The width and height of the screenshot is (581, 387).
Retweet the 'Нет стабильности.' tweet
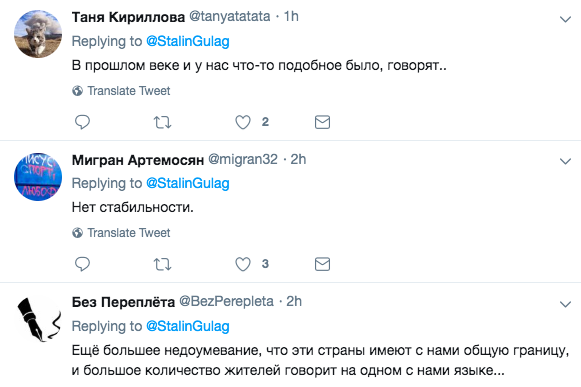pos(162,264)
